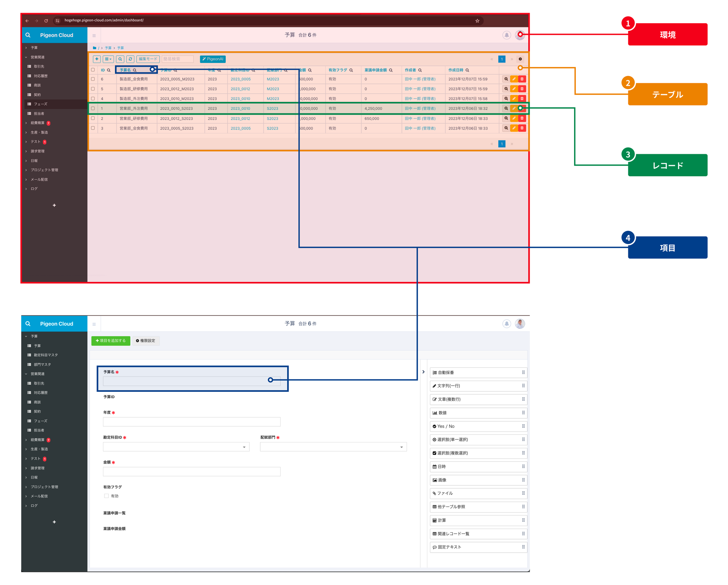Click the bookmark star in the browser address bar
The width and height of the screenshot is (728, 585).
[477, 21]
